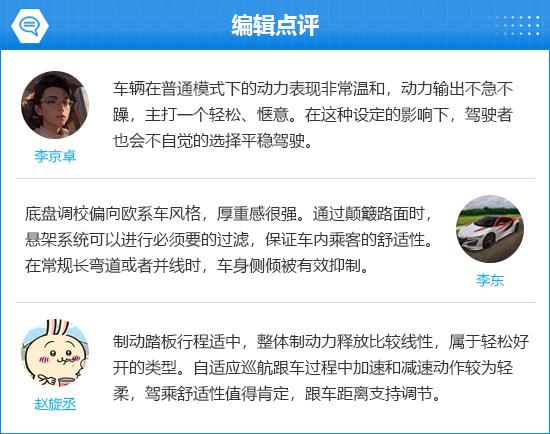This screenshot has width=550, height=434.
Task: Click the line mentioning 悬架系统 filtering
Action: pos(229,240)
